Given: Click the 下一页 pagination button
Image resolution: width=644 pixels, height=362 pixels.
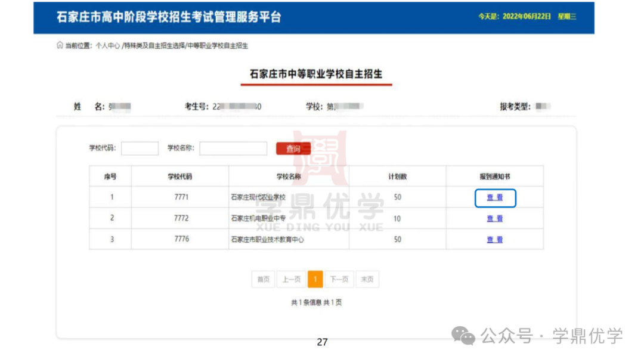Looking at the screenshot, I should click(x=339, y=280).
